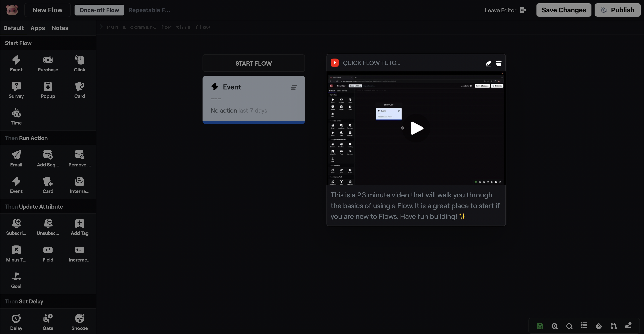This screenshot has width=644, height=334.
Task: Select the Goal attribute icon
Action: [x=16, y=276]
